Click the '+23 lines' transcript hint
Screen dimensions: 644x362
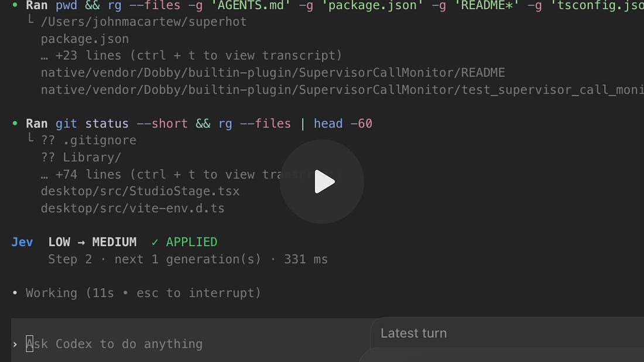pos(191,55)
